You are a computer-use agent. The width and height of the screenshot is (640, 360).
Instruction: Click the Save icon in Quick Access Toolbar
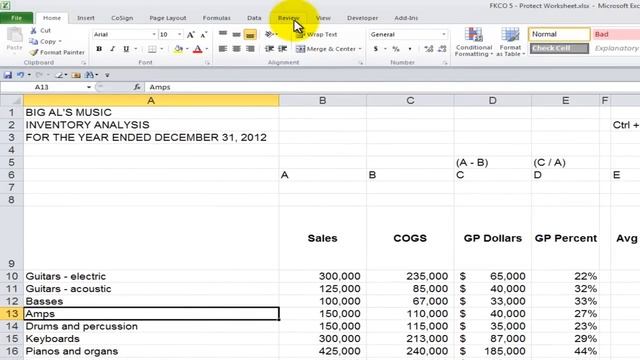7,75
